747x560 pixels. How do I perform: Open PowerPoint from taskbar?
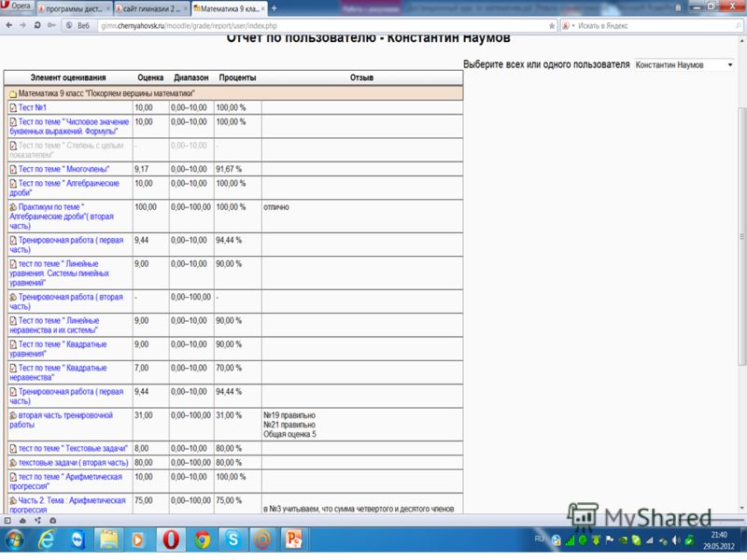[293, 540]
